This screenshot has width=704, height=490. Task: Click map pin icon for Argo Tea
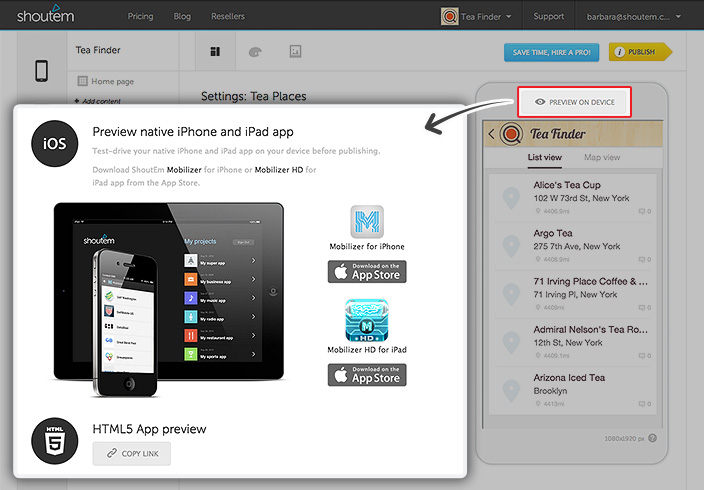click(511, 247)
